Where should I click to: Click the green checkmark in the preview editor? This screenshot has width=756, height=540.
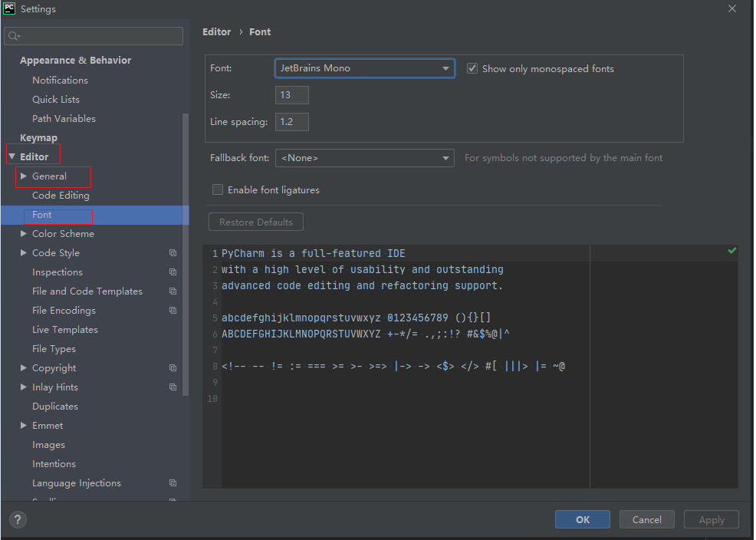click(731, 251)
